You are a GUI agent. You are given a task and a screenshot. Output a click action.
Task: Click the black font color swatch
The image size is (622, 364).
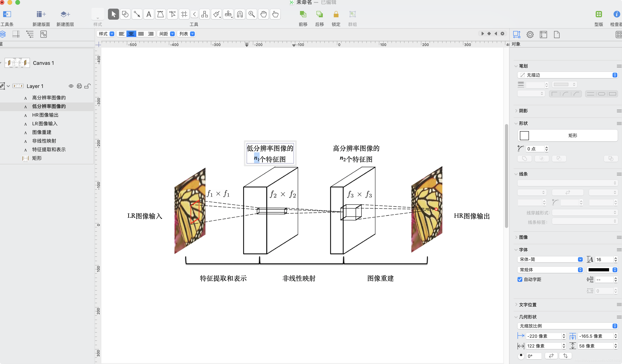click(599, 270)
